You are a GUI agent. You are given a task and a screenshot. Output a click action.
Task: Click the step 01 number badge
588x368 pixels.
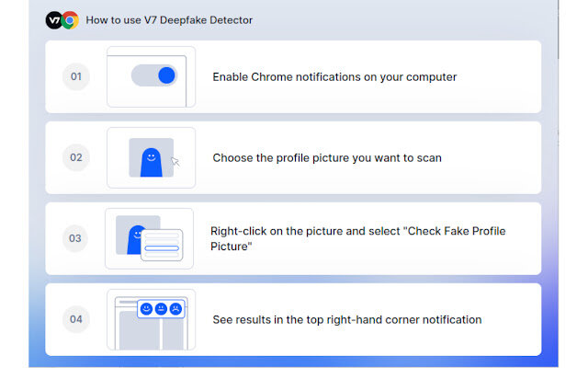coord(75,76)
